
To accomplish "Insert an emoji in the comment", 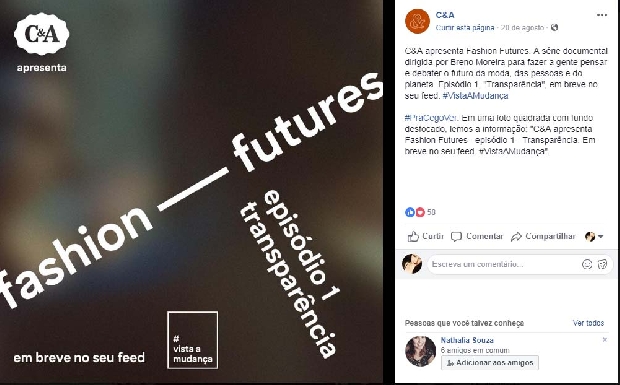I will pyautogui.click(x=587, y=264).
